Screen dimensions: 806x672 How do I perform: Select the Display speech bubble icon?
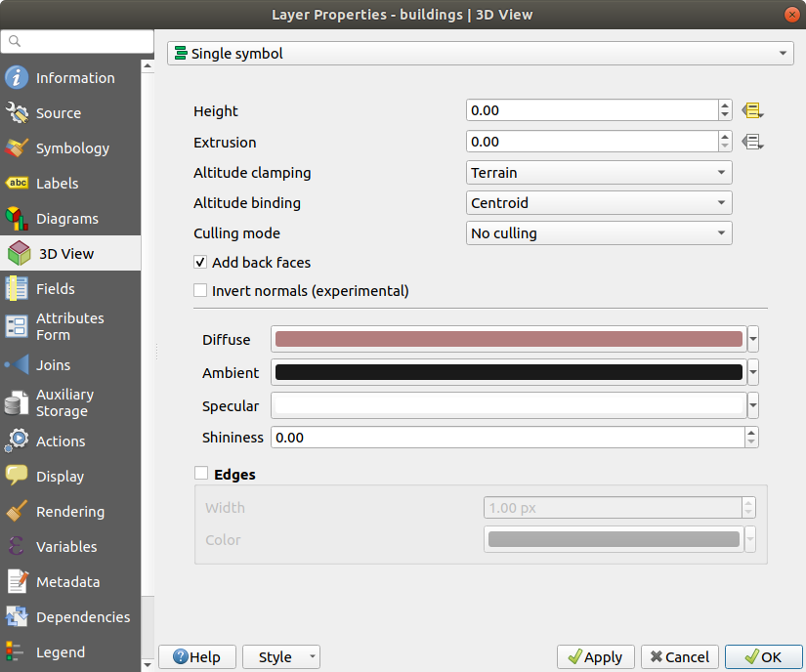[17, 476]
